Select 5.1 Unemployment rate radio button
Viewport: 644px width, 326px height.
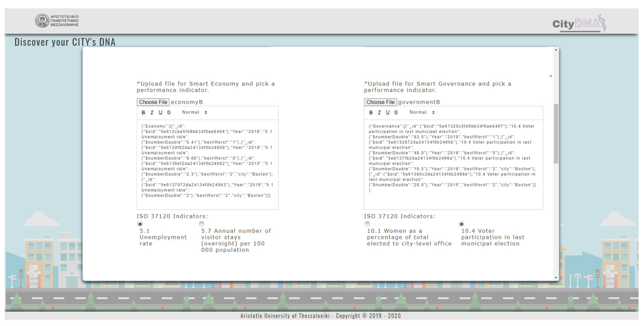[x=140, y=224]
